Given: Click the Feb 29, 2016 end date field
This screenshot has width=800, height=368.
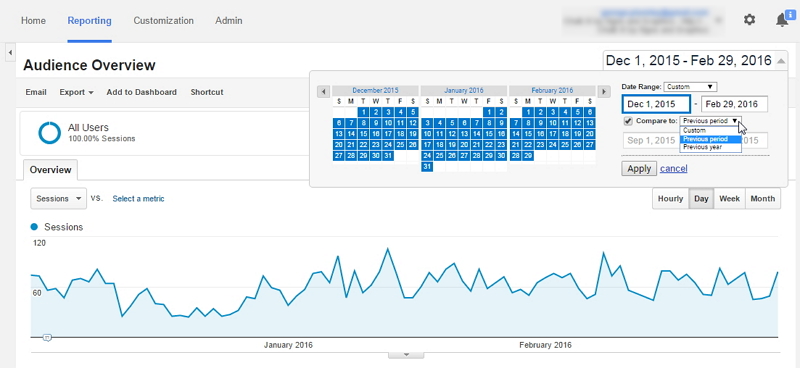Looking at the screenshot, I should point(735,104).
